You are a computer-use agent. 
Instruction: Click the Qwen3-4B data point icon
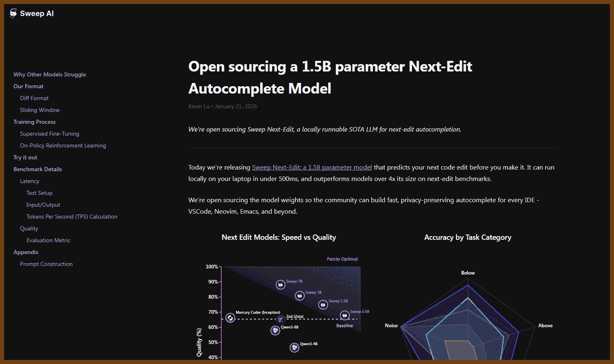click(294, 347)
